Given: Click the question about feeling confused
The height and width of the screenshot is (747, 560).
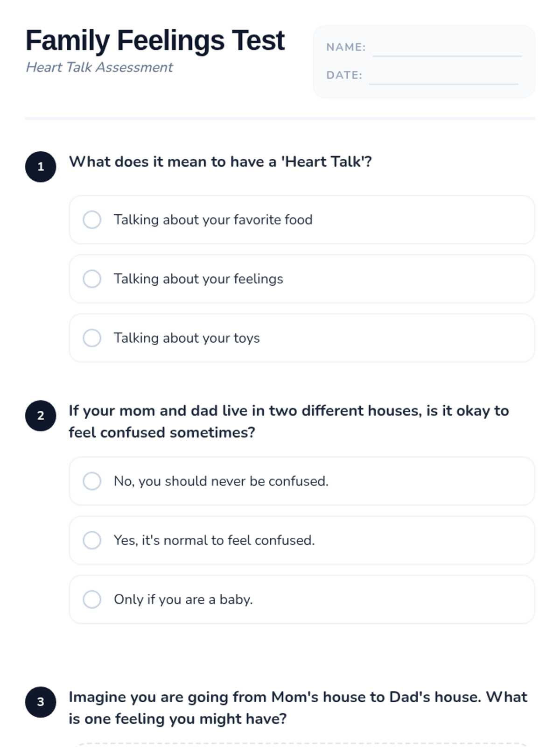Looking at the screenshot, I should tap(288, 421).
